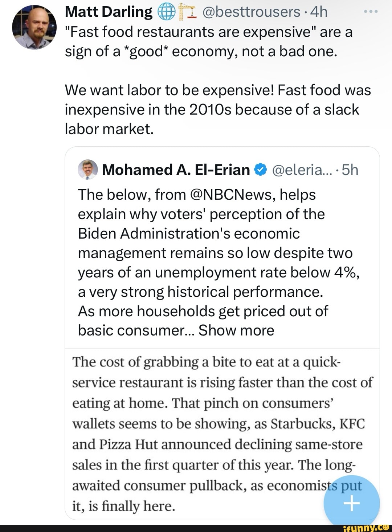
Task: Expand quoted tweet with Show more
Action: tap(236, 330)
